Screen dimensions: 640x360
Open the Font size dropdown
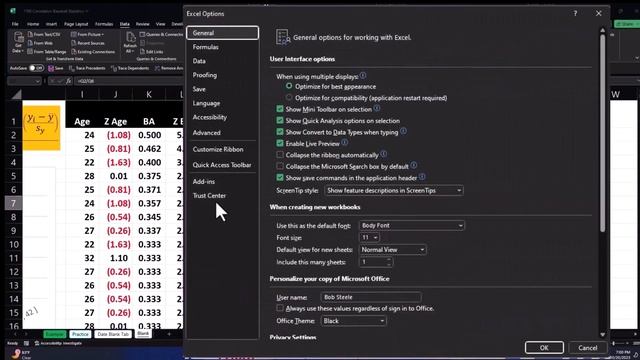click(x=369, y=238)
